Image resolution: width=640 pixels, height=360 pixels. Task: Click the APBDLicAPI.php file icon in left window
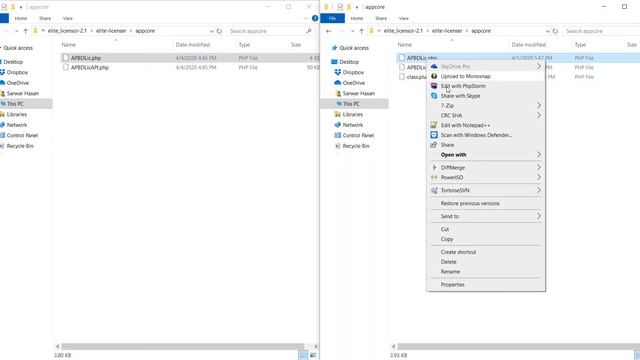[66, 67]
